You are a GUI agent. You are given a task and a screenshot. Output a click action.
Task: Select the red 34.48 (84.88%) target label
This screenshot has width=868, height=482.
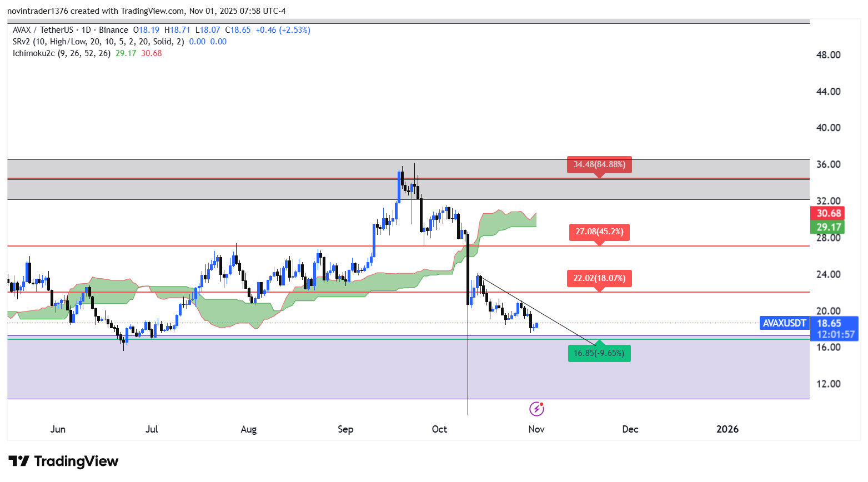tap(599, 164)
